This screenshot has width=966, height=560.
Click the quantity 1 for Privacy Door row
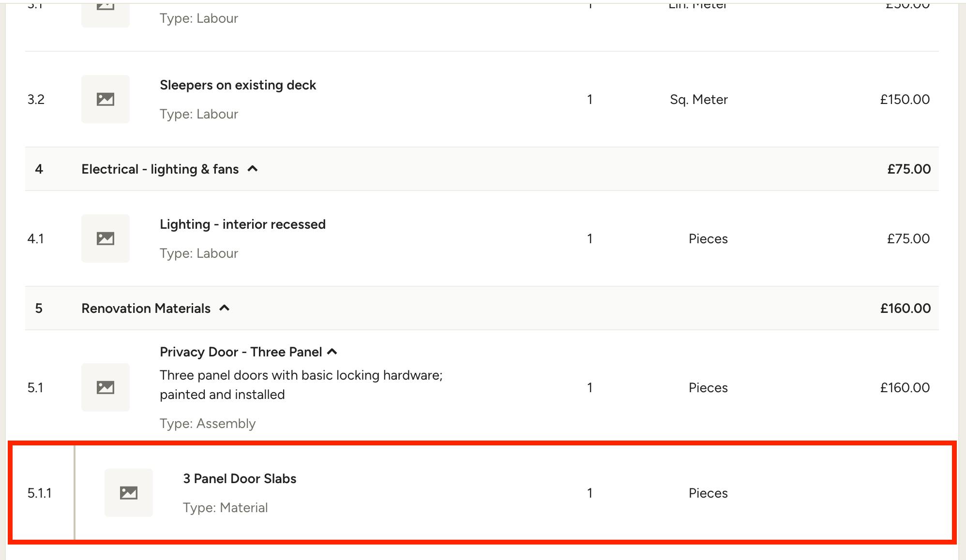pyautogui.click(x=589, y=388)
